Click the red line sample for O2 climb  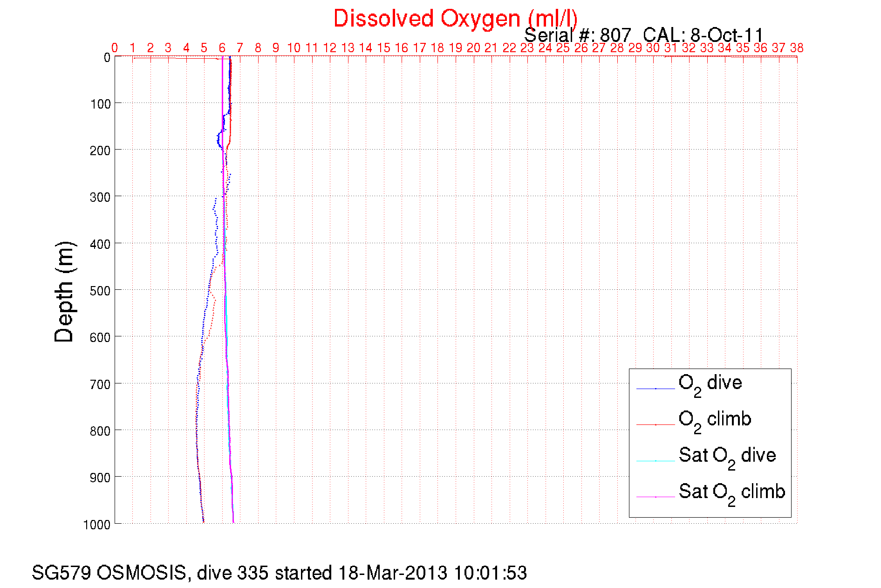656,424
